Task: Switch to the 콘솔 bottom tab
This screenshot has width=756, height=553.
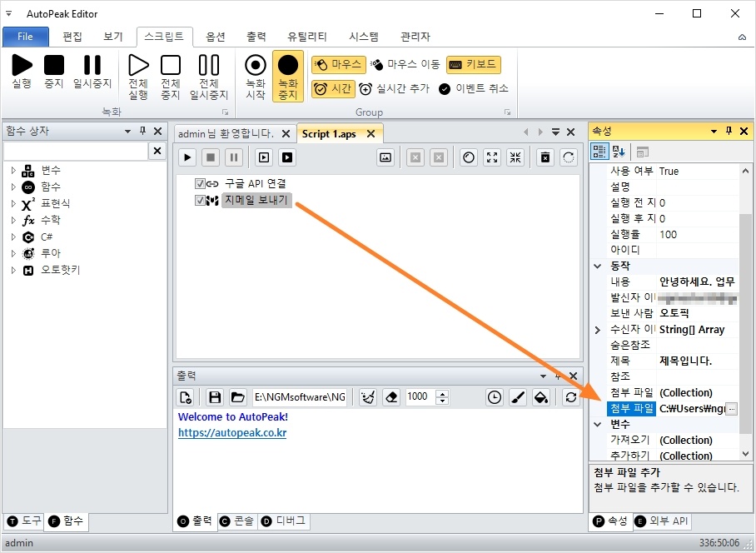Action: coord(236,521)
